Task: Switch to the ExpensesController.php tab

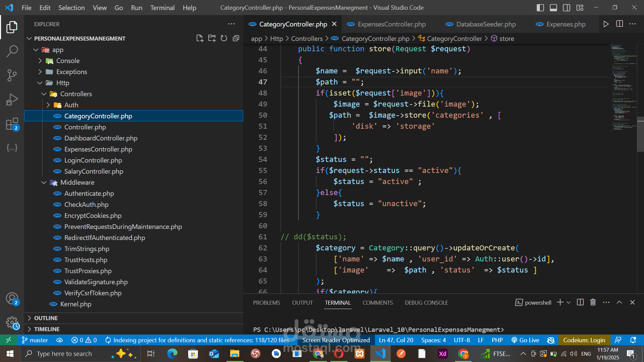Action: click(391, 24)
